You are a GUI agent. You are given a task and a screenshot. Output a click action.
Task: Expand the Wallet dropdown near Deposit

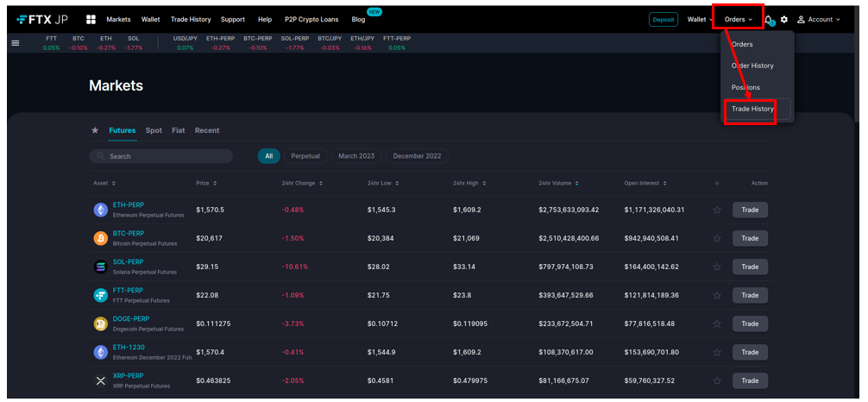(x=700, y=19)
